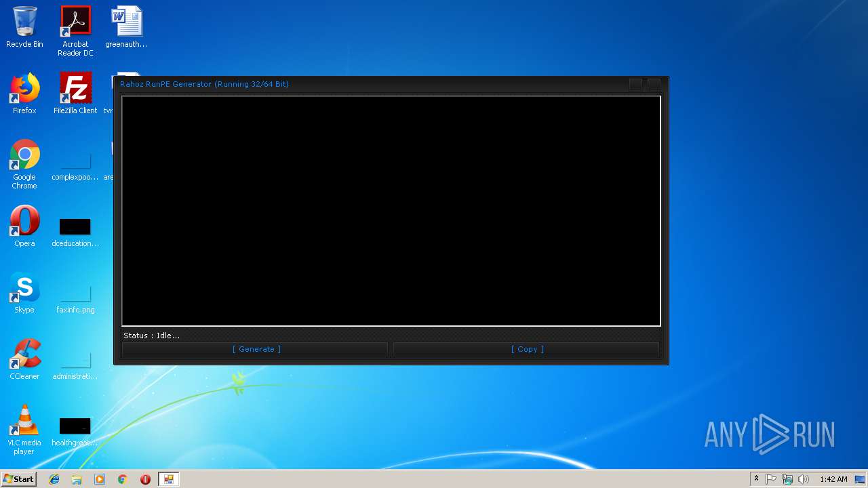
Task: Click the [ Copy ] button
Action: (527, 349)
